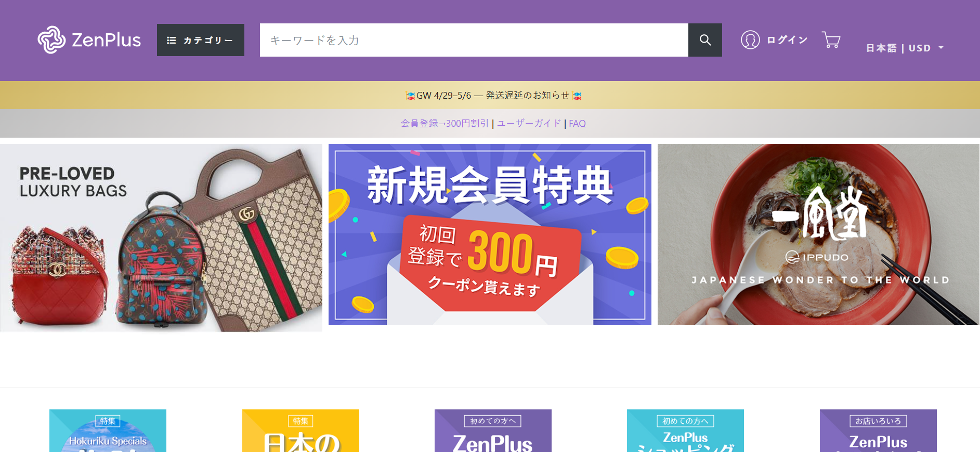Click the magnifier search button
The height and width of the screenshot is (452, 980).
coord(705,40)
